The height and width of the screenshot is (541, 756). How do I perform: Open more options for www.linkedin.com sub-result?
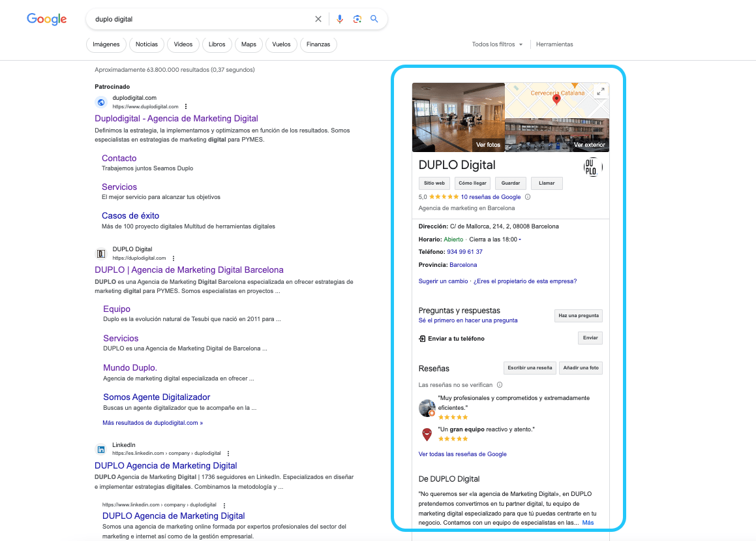pyautogui.click(x=224, y=505)
